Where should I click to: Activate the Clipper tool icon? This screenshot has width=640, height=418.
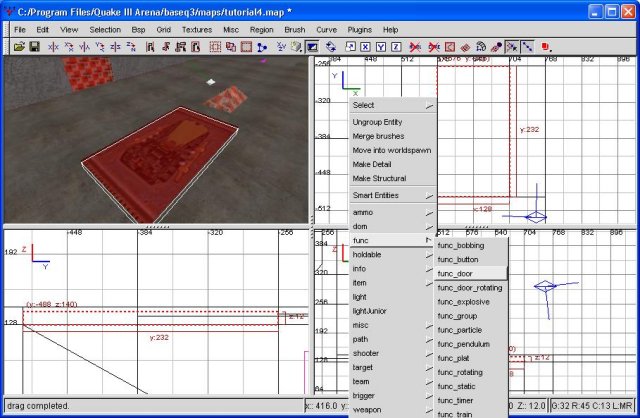click(262, 47)
